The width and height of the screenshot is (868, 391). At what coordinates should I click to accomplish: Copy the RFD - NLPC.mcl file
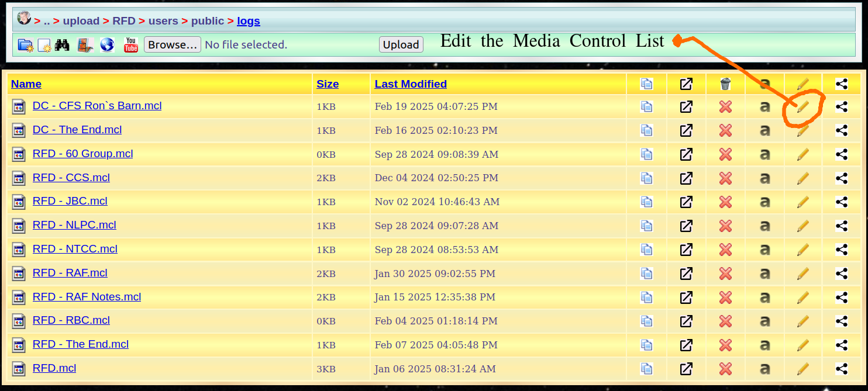646,226
